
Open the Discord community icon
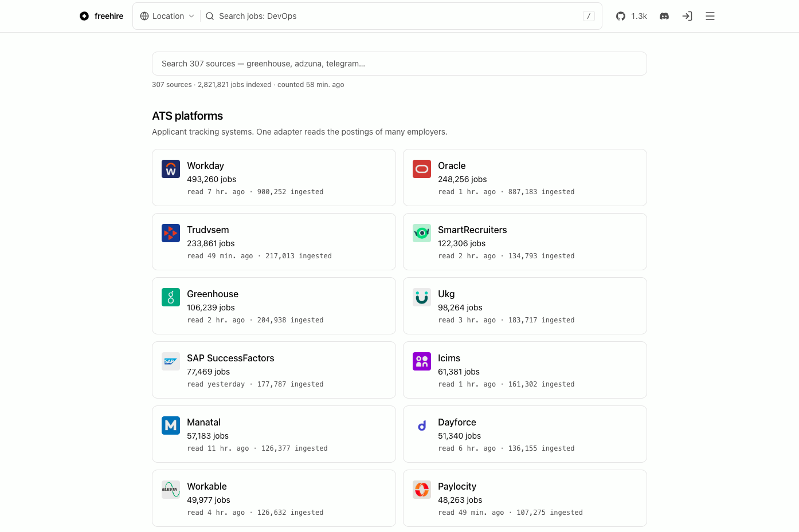coord(664,16)
